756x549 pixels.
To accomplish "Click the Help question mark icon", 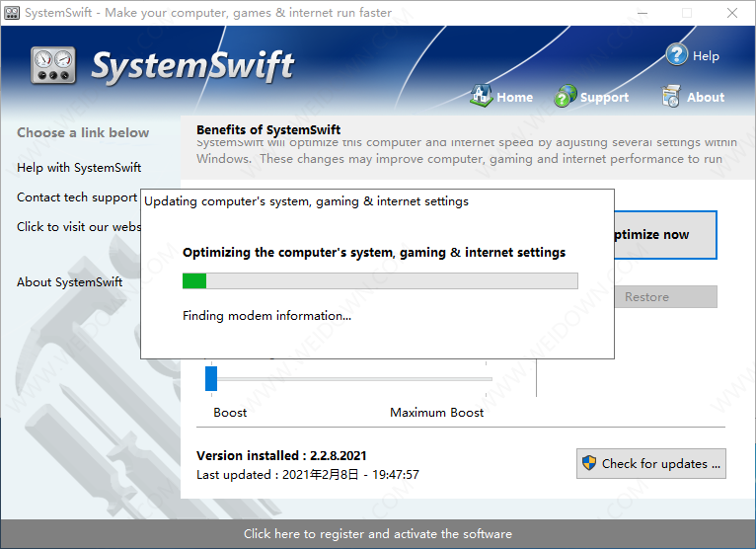I will click(x=676, y=54).
